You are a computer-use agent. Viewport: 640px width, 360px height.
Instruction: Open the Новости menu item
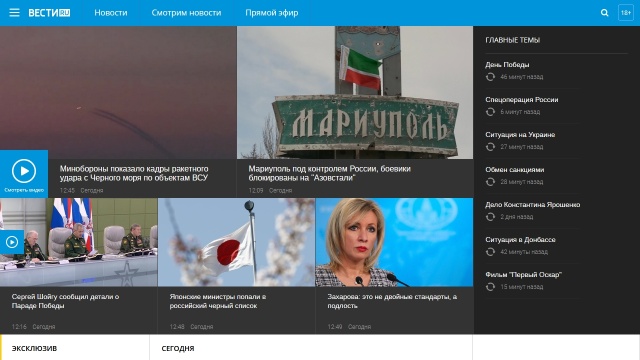coord(111,13)
